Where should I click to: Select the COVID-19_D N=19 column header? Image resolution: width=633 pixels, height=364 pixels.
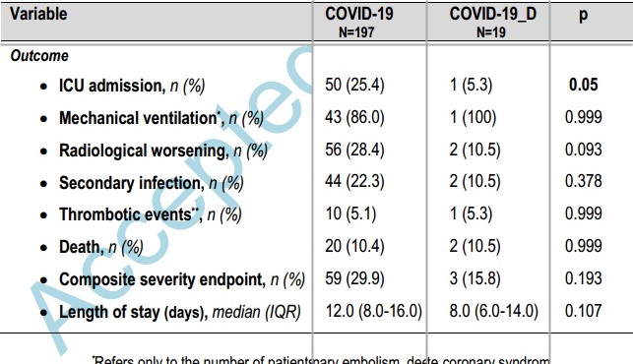click(492, 23)
